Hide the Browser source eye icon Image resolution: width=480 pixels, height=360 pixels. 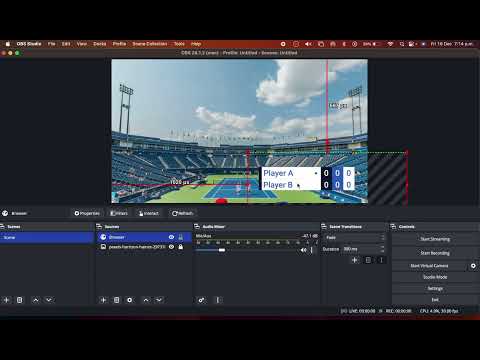171,237
